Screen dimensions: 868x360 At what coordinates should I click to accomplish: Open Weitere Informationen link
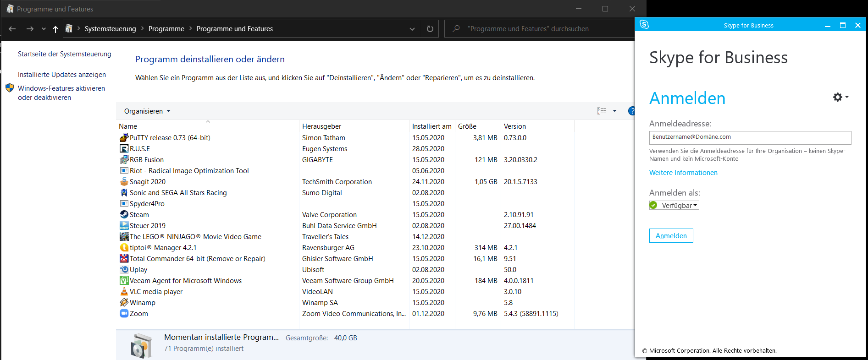coord(683,173)
